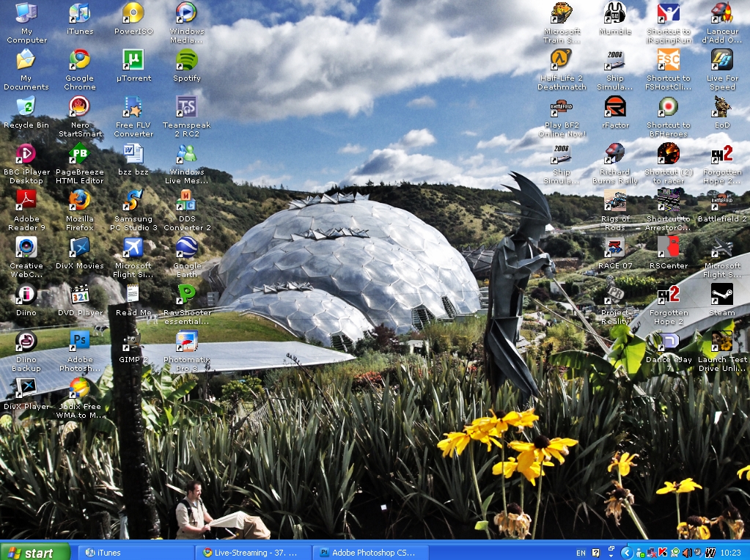Select the Shortcut to FSHostCli... icon
This screenshot has width=750, height=560.
pyautogui.click(x=669, y=60)
